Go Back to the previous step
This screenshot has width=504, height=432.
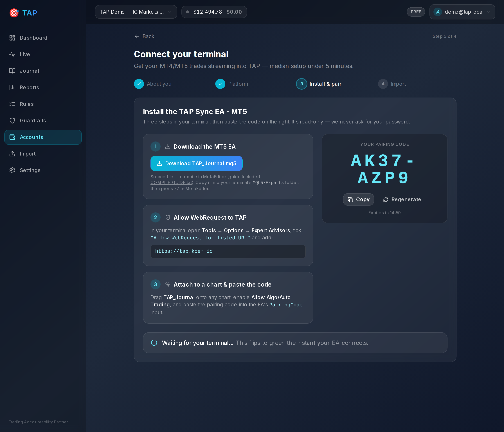pyautogui.click(x=144, y=36)
